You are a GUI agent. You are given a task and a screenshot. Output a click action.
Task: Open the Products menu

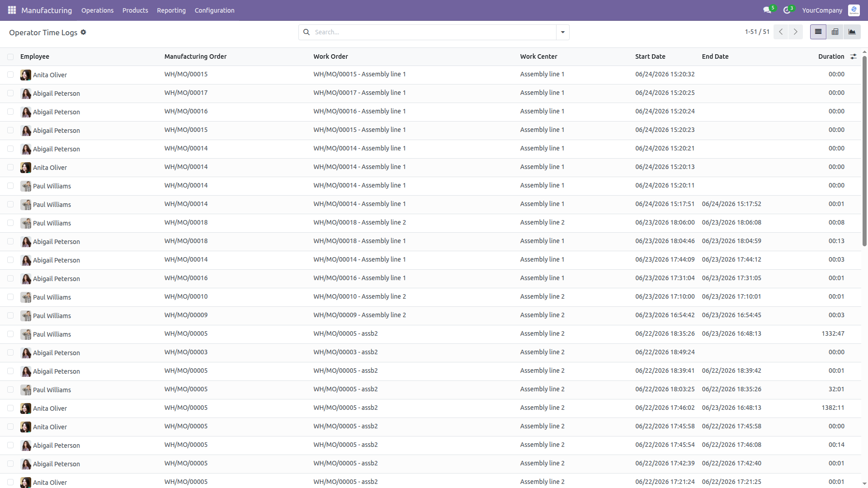point(135,10)
